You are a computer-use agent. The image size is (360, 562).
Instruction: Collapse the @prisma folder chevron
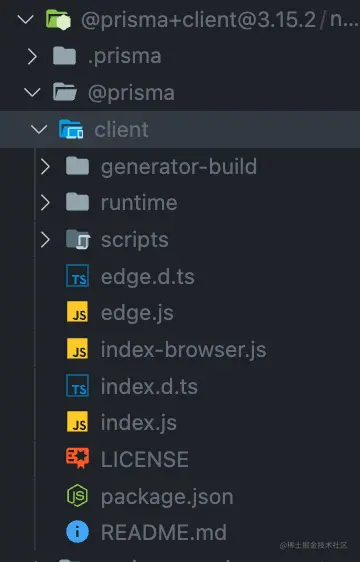[32, 92]
